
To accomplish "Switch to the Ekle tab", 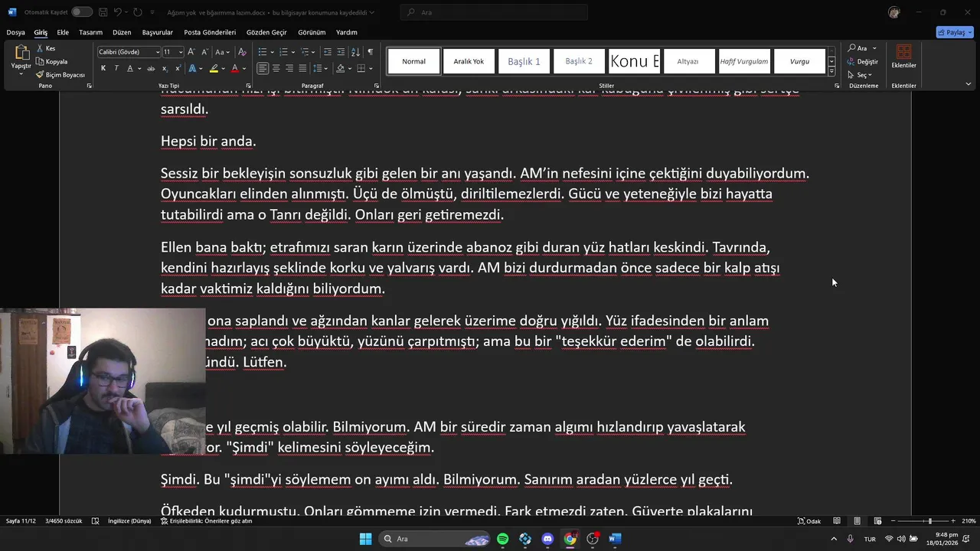I will click(63, 32).
